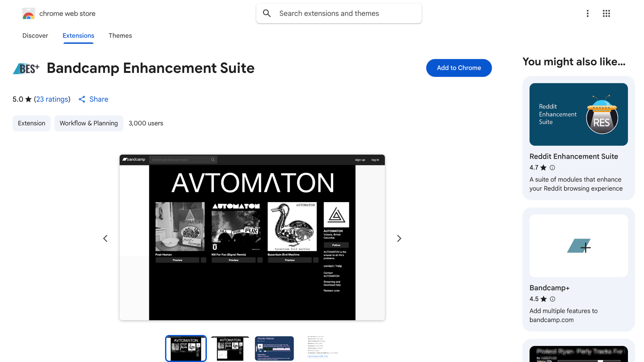Click the Share icon next to ratings
644x362 pixels.
82,99
